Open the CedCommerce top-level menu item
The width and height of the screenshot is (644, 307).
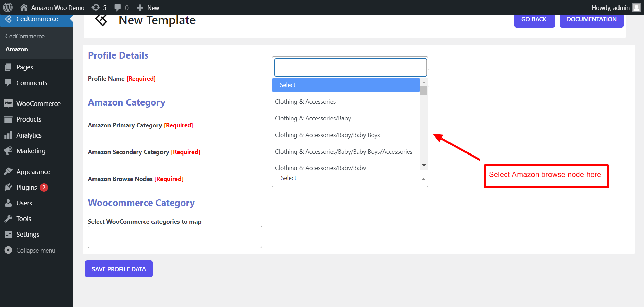pyautogui.click(x=37, y=19)
